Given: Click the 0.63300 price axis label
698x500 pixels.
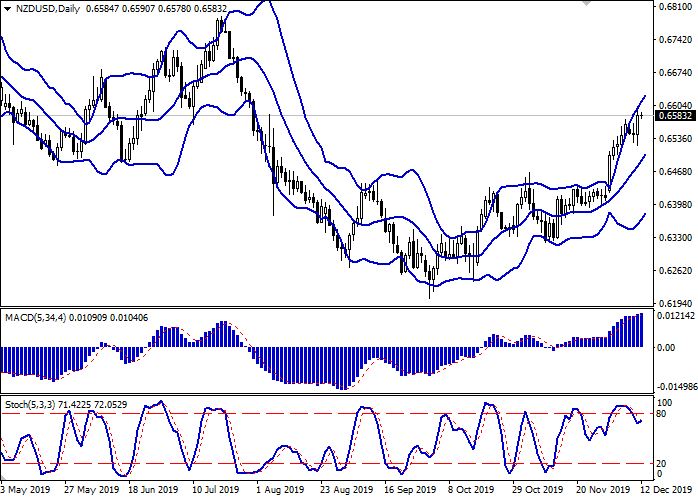Looking at the screenshot, I should (675, 237).
